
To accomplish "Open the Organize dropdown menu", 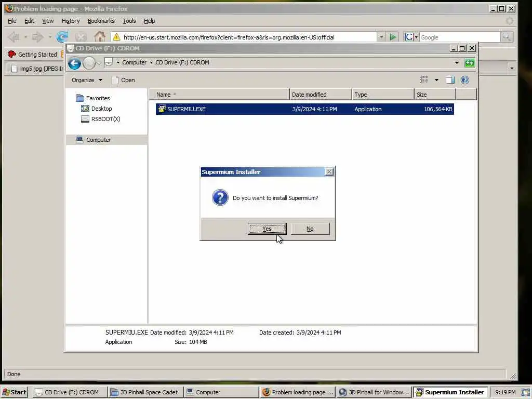I will click(x=87, y=80).
